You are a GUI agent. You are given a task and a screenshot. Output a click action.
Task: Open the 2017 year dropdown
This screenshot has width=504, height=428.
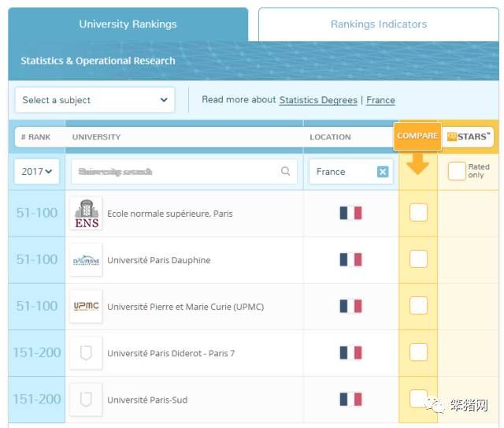37,172
